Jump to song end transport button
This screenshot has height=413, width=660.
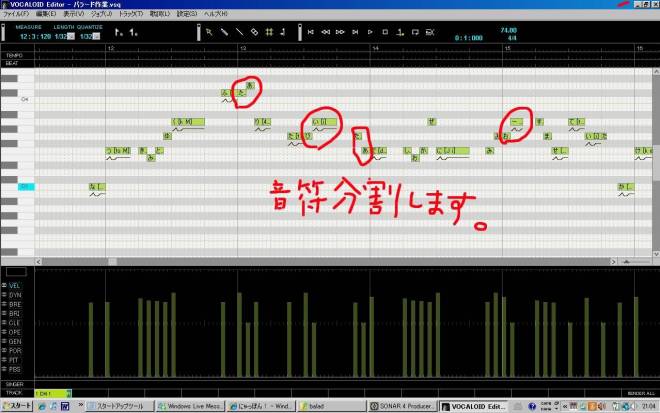[355, 32]
